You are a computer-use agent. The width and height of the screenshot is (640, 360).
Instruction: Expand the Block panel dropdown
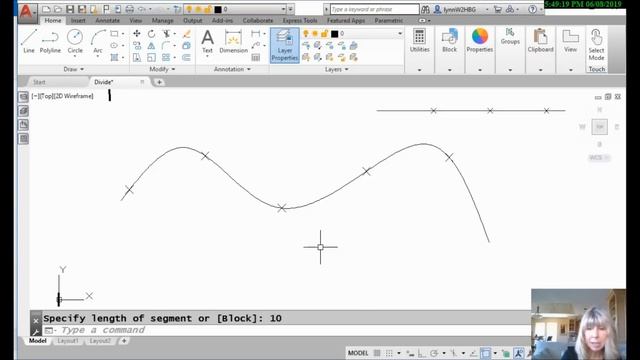(x=449, y=70)
